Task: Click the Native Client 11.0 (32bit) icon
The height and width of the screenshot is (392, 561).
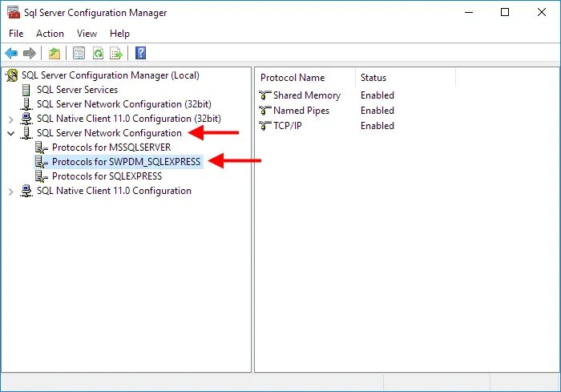Action: (x=26, y=119)
